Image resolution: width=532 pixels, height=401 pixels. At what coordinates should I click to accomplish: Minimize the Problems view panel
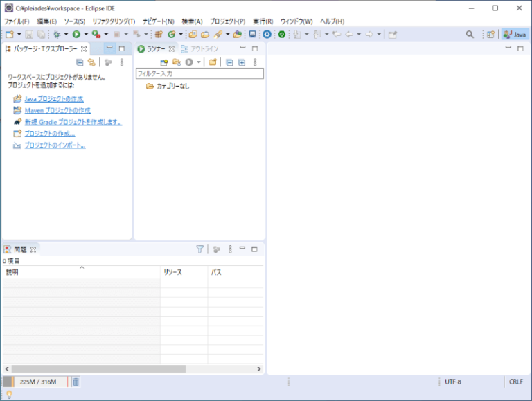(242, 249)
